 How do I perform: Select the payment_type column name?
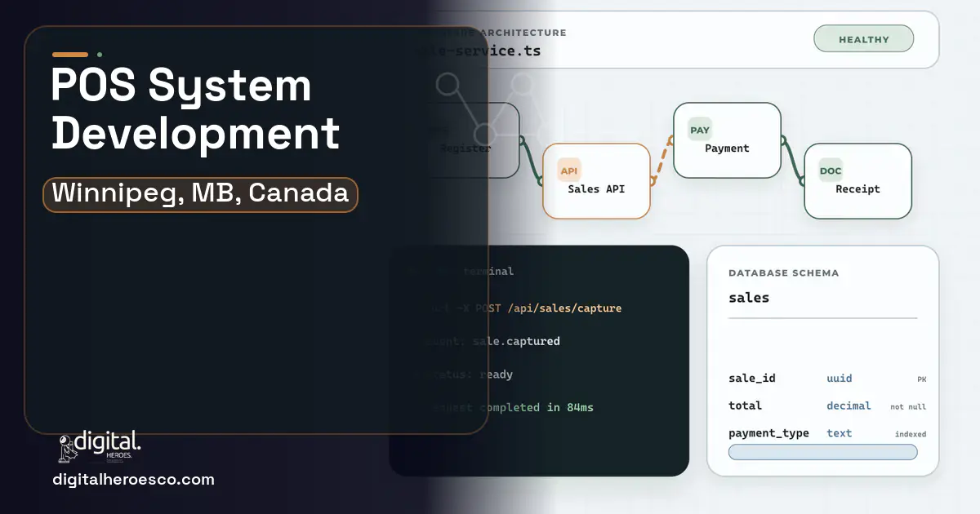point(768,433)
